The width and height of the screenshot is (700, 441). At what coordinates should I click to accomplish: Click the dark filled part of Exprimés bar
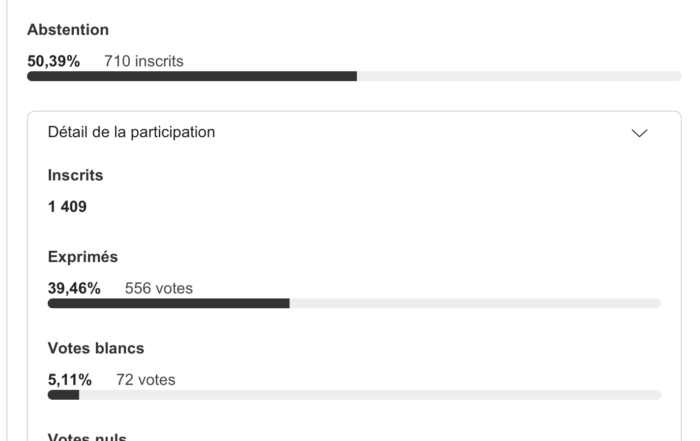click(168, 303)
